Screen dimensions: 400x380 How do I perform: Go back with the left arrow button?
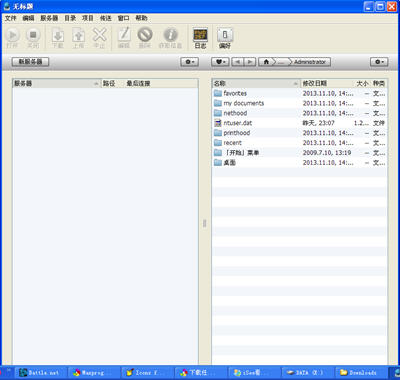(237, 62)
